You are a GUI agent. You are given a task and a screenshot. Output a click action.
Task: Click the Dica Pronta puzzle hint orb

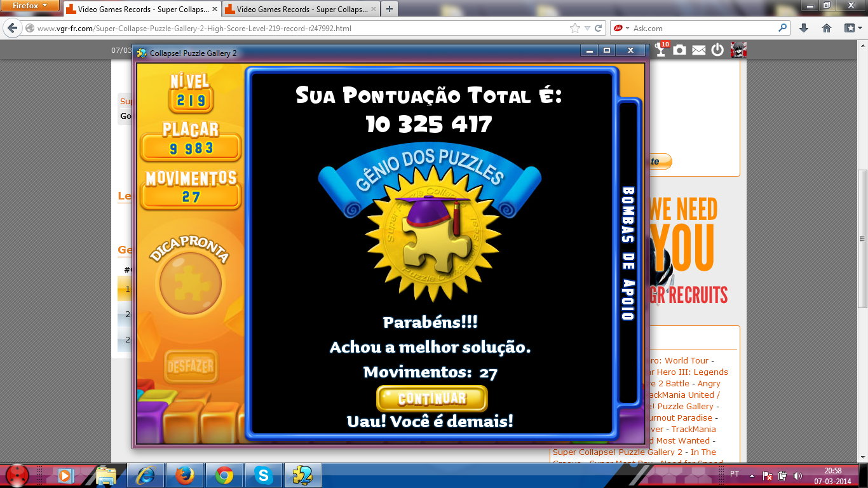[190, 283]
